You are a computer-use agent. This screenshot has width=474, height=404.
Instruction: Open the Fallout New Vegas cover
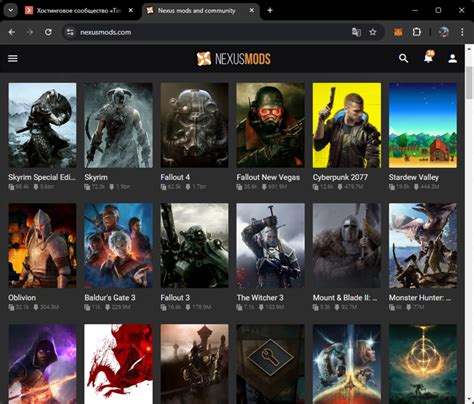tap(270, 125)
